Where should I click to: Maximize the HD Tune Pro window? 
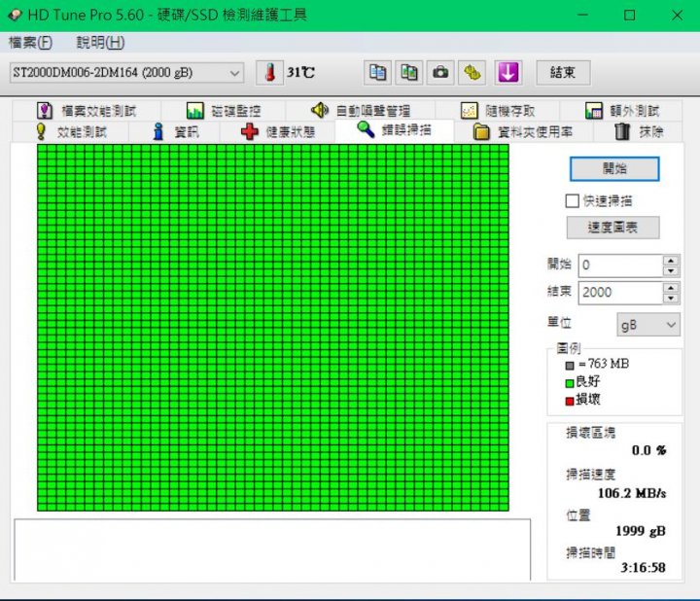click(x=629, y=16)
